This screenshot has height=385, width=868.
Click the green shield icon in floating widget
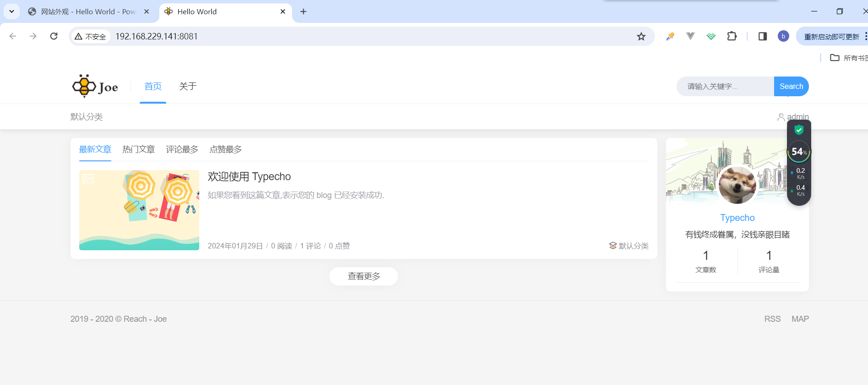point(799,130)
